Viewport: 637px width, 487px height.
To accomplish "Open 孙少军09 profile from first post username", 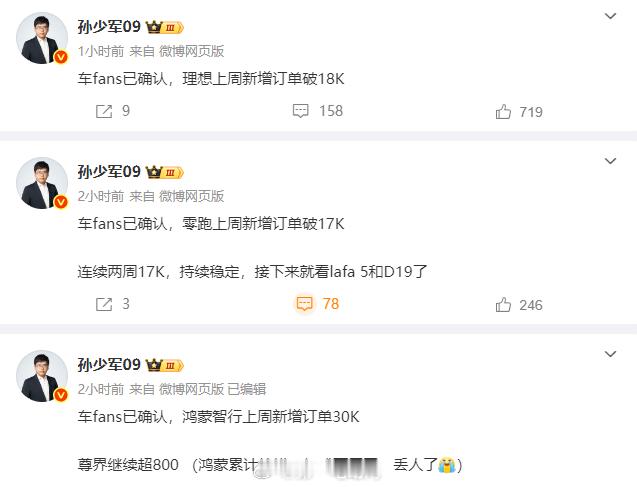I will coord(109,27).
